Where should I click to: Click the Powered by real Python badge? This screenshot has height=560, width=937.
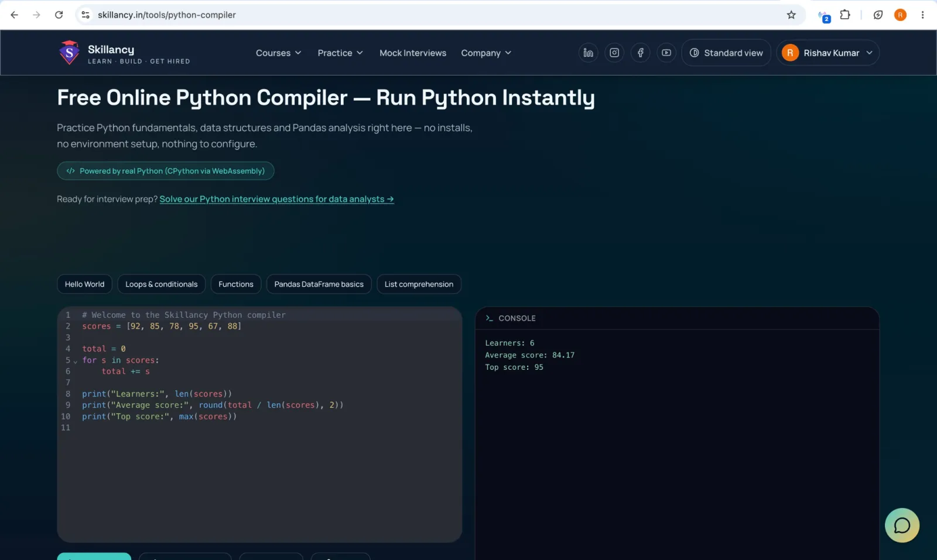(166, 171)
